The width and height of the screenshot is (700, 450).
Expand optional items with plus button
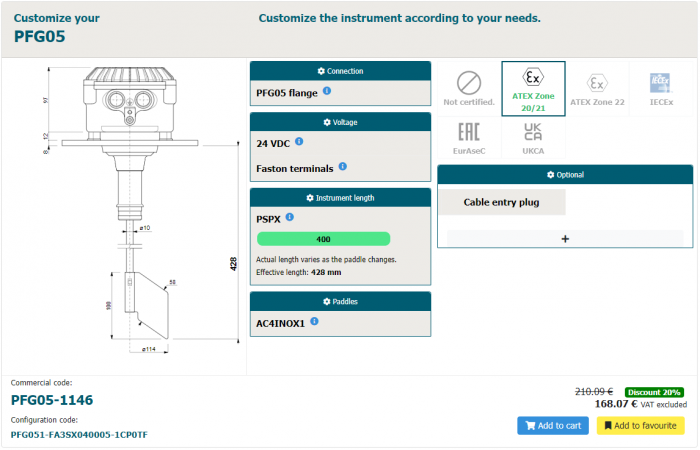click(565, 239)
